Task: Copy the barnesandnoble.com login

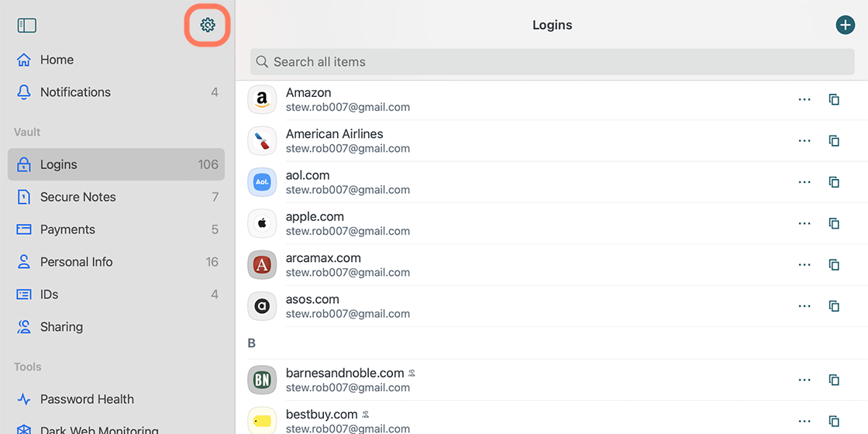Action: (x=834, y=380)
